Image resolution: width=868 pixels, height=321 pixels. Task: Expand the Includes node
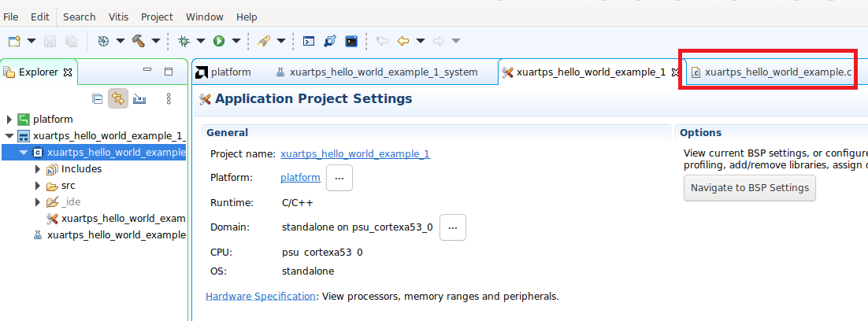(x=38, y=169)
